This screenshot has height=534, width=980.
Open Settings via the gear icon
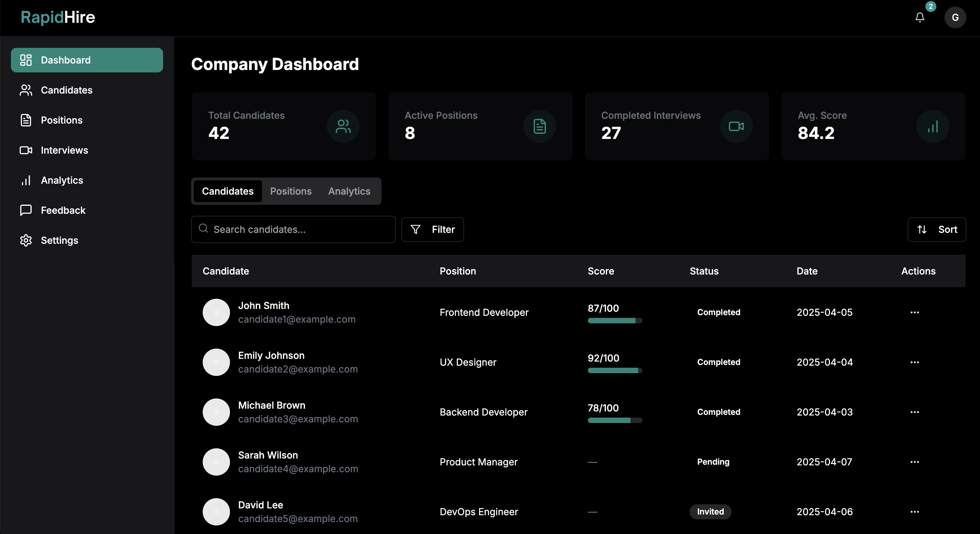26,240
